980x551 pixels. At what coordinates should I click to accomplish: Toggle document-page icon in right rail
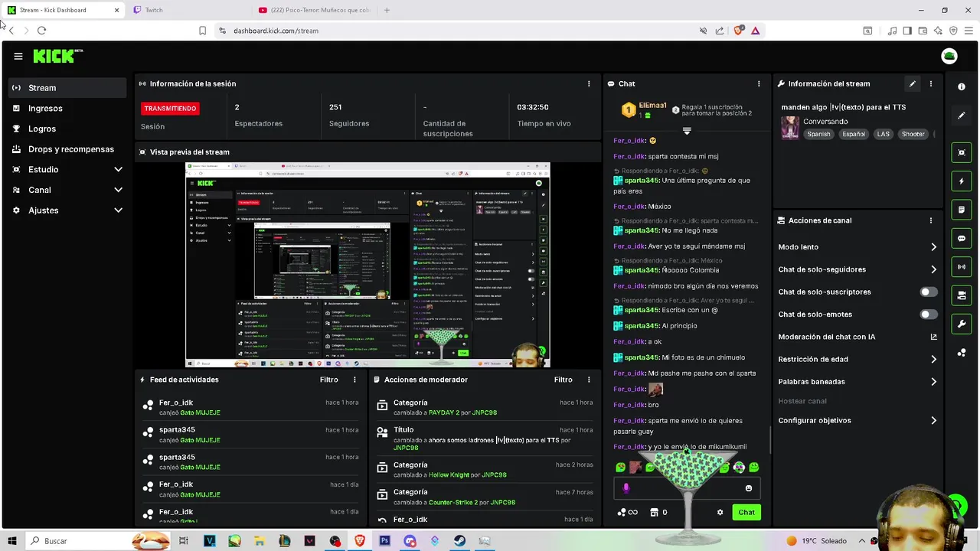click(962, 210)
